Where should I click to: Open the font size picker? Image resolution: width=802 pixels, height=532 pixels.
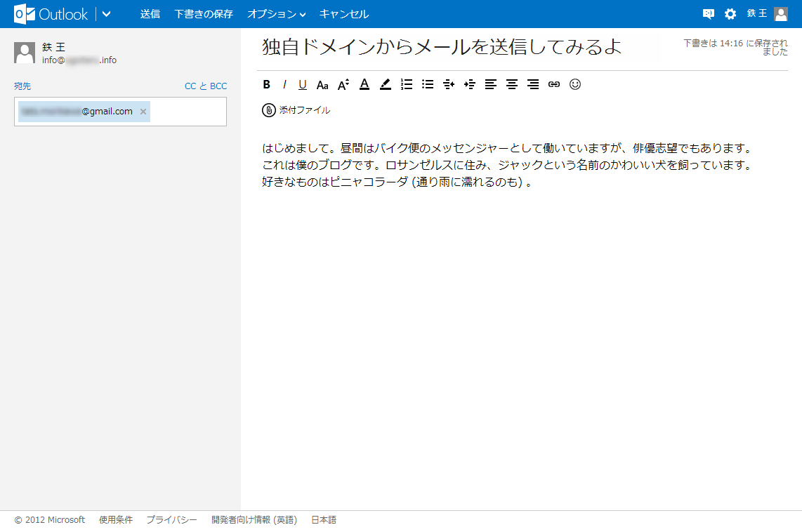coord(343,85)
